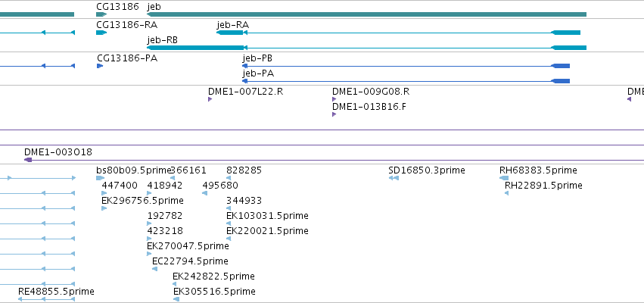Screen dimensions: 644x303
Task: Click the CG13186 gene arrow
Action: [101, 14]
